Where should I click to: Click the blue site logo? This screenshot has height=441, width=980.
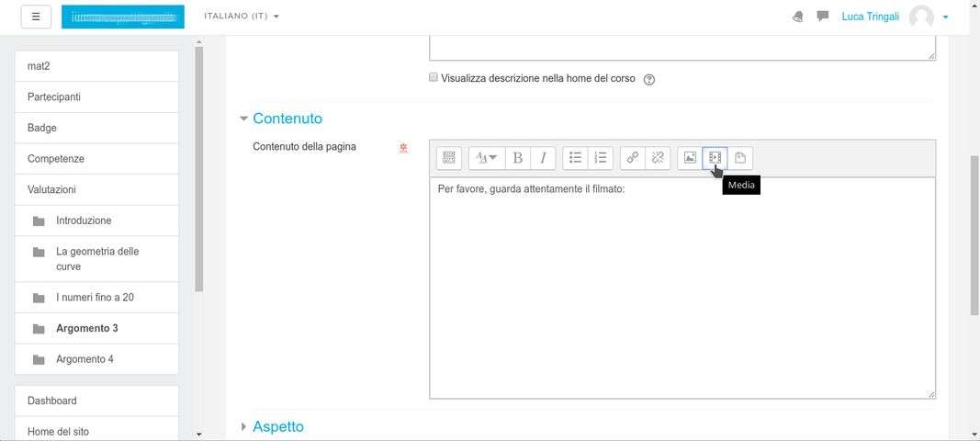[123, 17]
